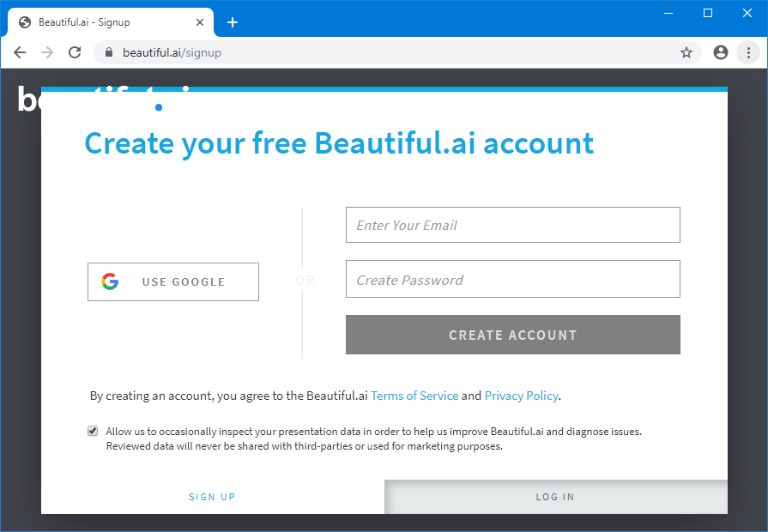The height and width of the screenshot is (532, 768).
Task: Open the Chrome profile avatar icon
Action: coord(721,52)
